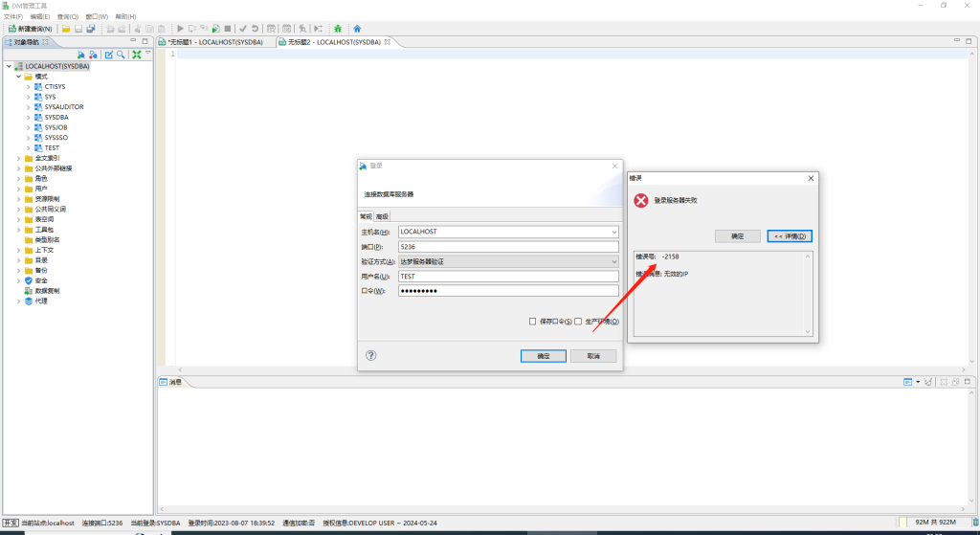Open the 查询(Q) menu
The height and width of the screenshot is (535, 980).
click(68, 16)
